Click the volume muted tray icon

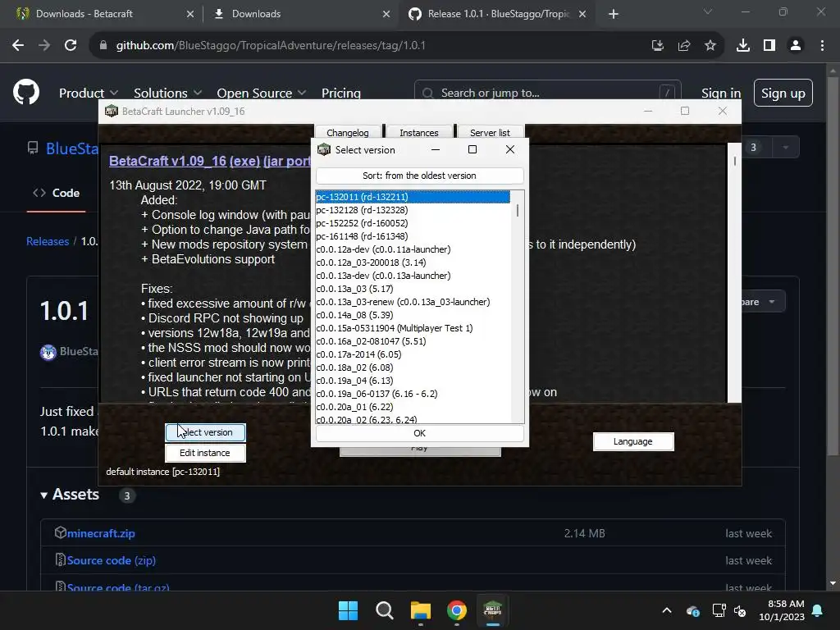coord(740,610)
